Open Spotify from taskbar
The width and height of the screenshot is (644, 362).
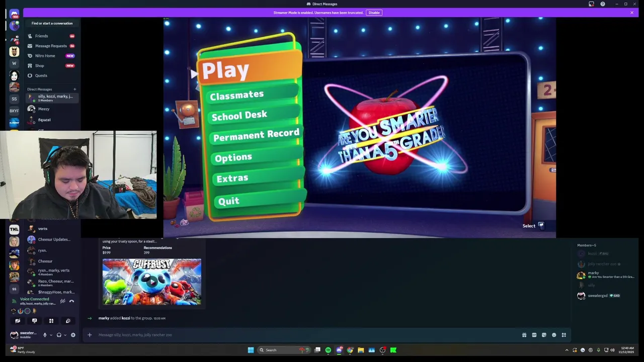click(x=328, y=350)
